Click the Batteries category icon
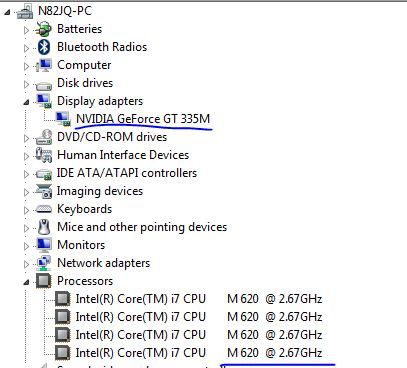This screenshot has width=407, height=368. (x=44, y=29)
